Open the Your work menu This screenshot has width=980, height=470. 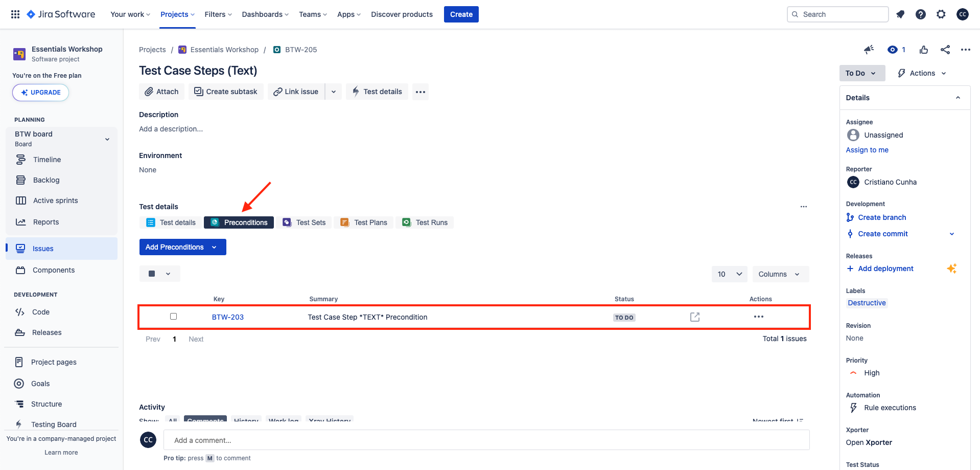(x=130, y=14)
